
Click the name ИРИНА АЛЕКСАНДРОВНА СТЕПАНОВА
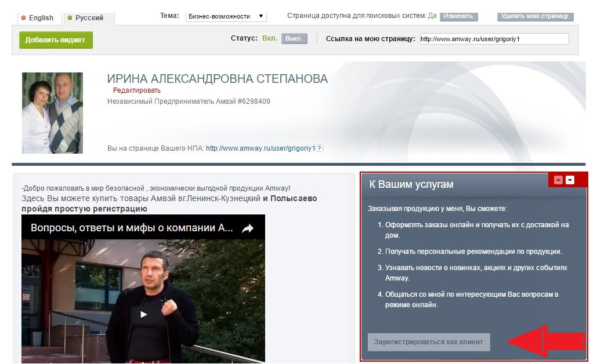pyautogui.click(x=218, y=79)
